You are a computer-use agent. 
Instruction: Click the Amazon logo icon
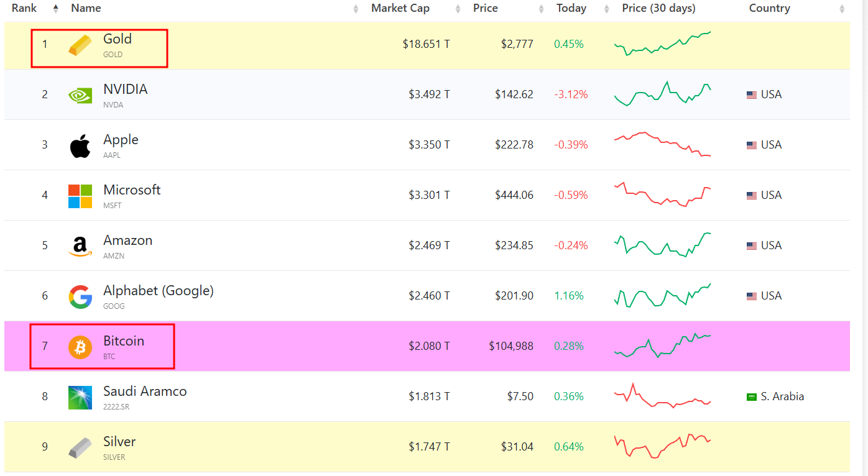(x=80, y=246)
